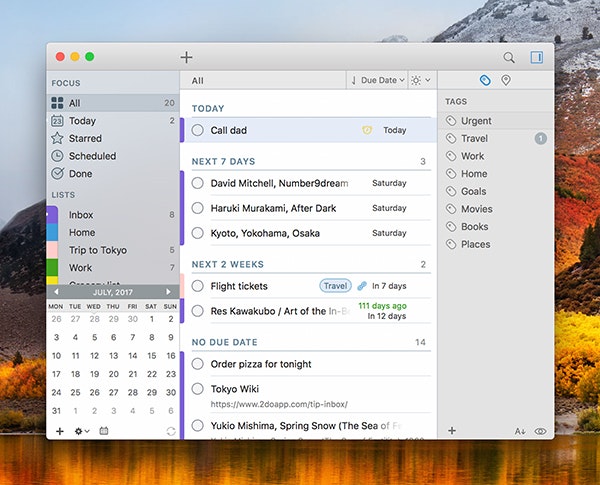Complete Order pizza for tonight
Screen dimensions: 600x485
click(197, 364)
